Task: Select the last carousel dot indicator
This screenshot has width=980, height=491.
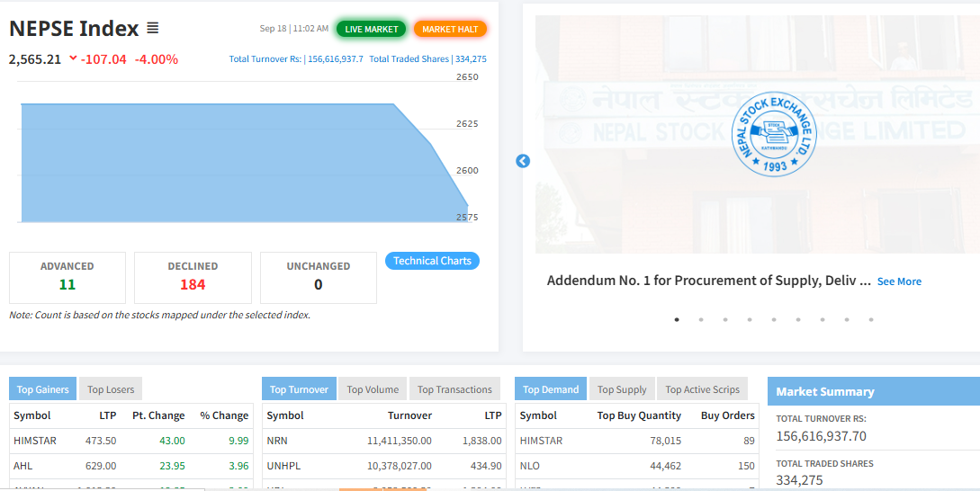Action: (871, 319)
